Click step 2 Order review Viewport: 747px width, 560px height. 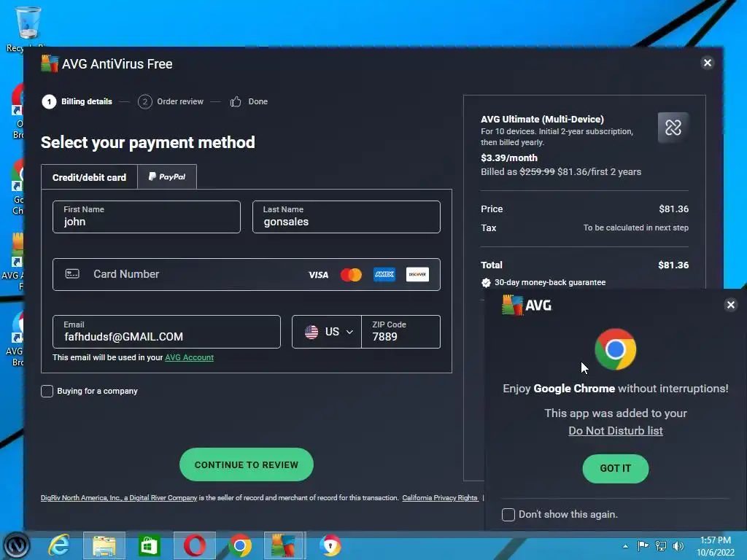tap(171, 101)
